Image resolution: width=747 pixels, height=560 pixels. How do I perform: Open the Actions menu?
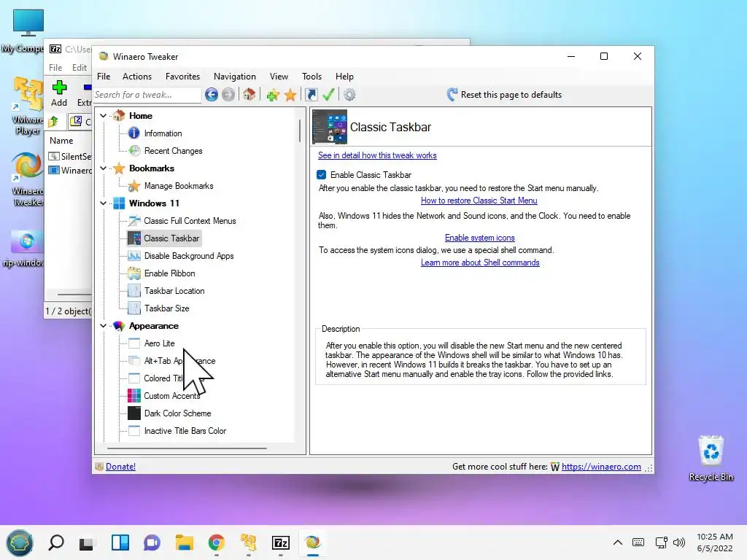point(136,76)
